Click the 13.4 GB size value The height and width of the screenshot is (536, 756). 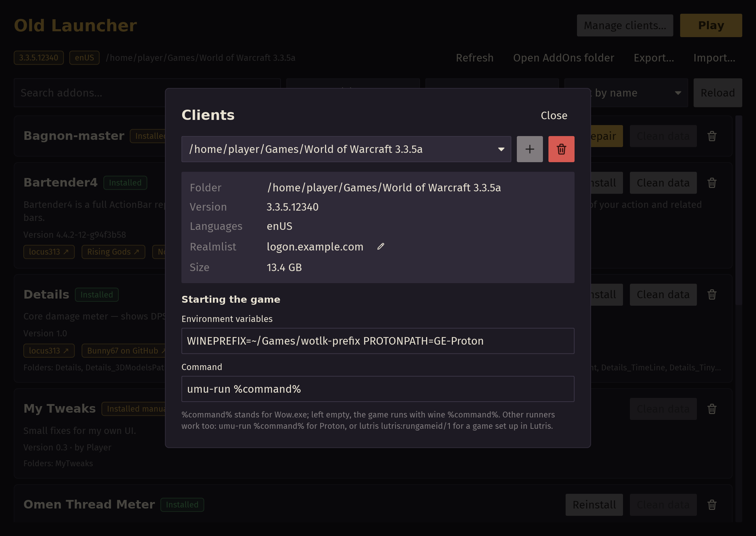284,267
